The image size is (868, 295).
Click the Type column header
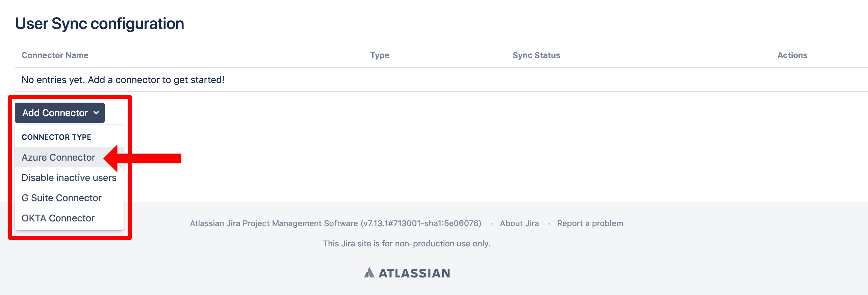tap(380, 55)
